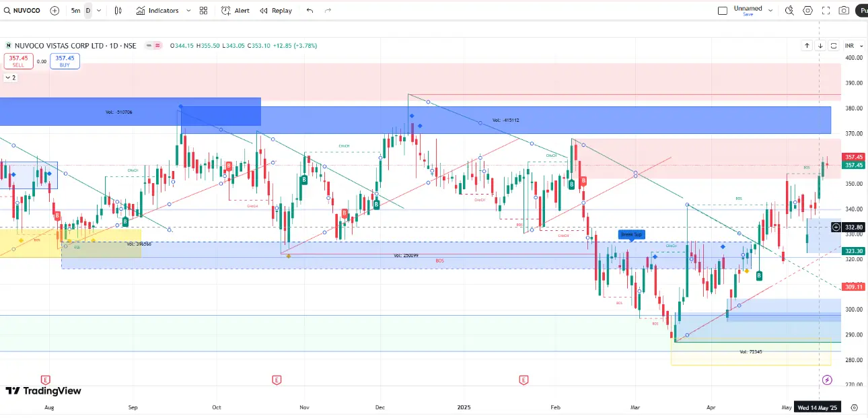Screen dimensions: 868x418
Task: Click the Unnamed layout name
Action: point(748,8)
